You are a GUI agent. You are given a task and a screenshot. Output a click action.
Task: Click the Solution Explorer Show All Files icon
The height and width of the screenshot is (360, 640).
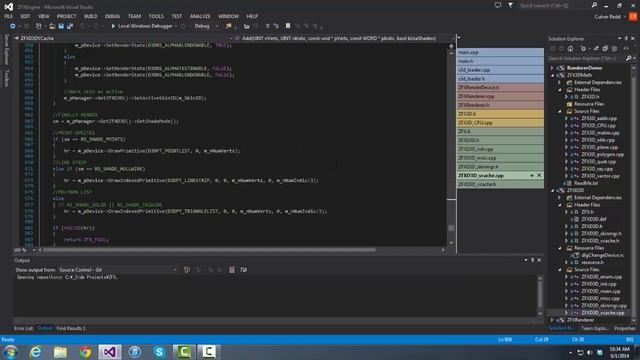(x=614, y=49)
